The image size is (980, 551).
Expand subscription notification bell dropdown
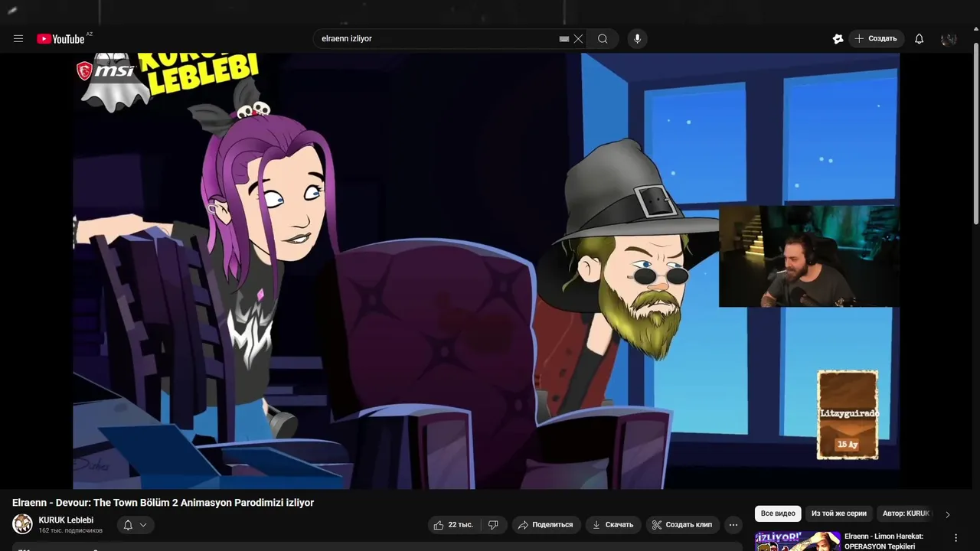[136, 525]
